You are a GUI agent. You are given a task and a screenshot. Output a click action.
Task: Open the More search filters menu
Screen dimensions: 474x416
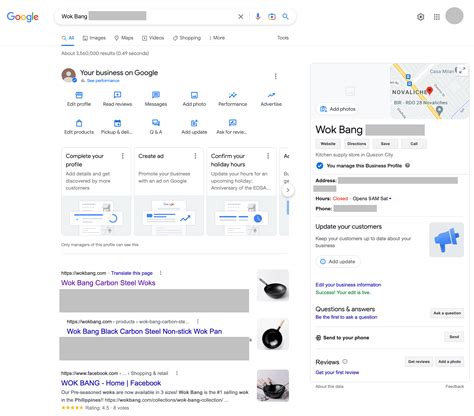click(217, 38)
